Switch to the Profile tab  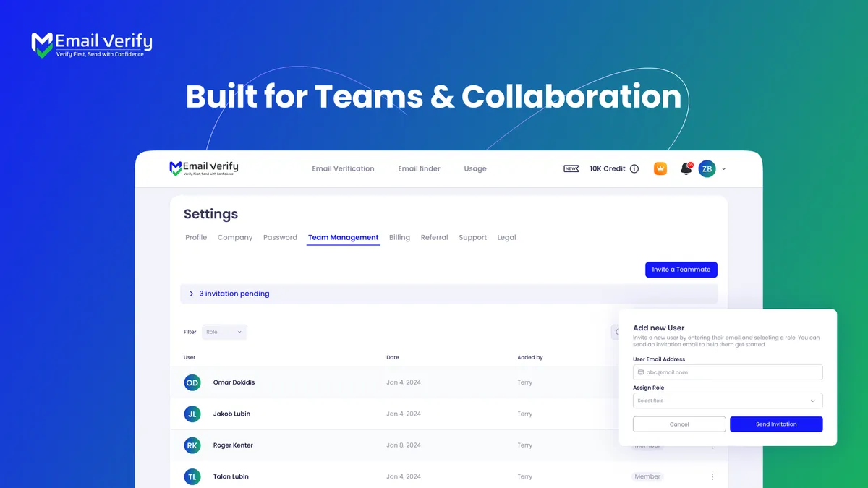[x=196, y=237]
